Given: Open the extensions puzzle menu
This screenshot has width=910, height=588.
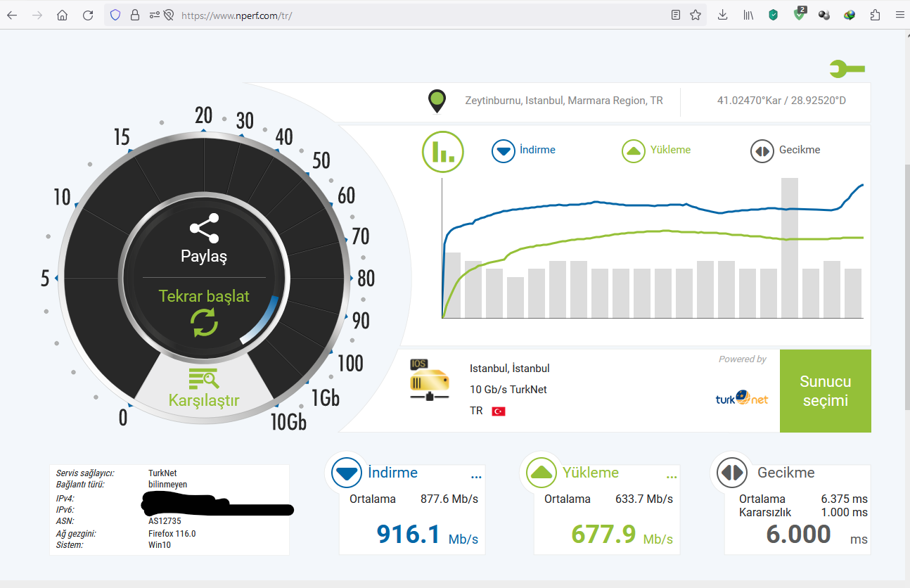Looking at the screenshot, I should point(875,15).
